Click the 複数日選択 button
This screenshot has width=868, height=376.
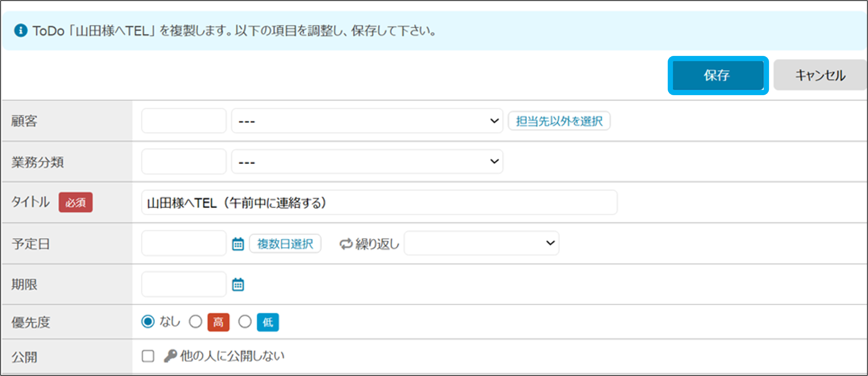[285, 244]
